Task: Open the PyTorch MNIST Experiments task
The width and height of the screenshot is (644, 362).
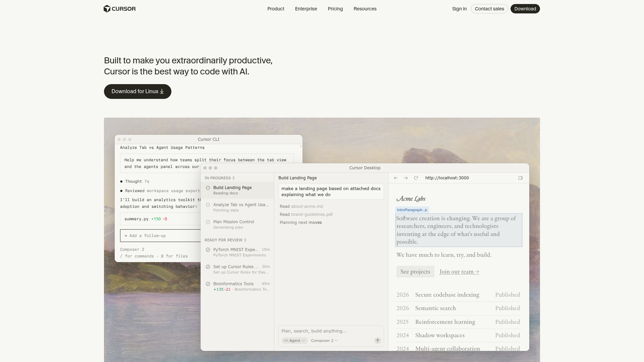Action: tap(237, 252)
